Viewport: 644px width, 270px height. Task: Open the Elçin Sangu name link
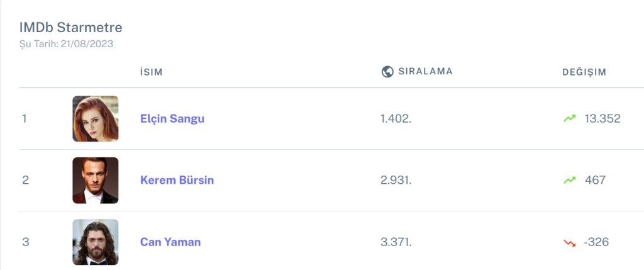[172, 118]
